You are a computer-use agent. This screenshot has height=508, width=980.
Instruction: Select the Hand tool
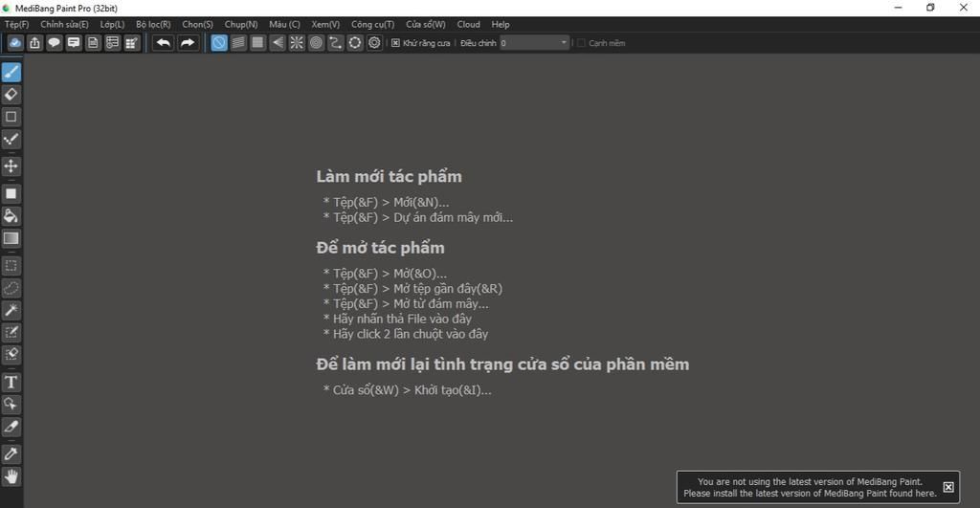tap(11, 476)
